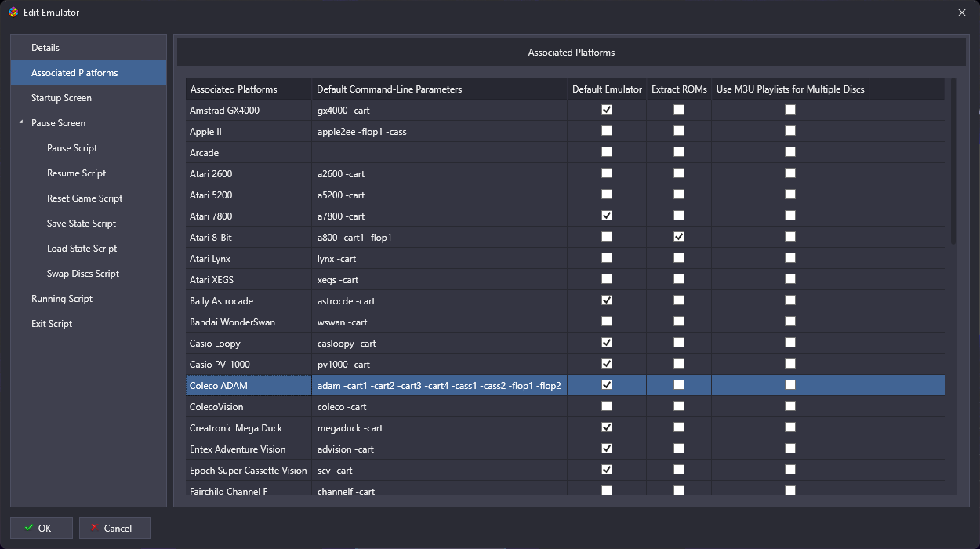
Task: Choose Reset Game Script
Action: pos(89,198)
